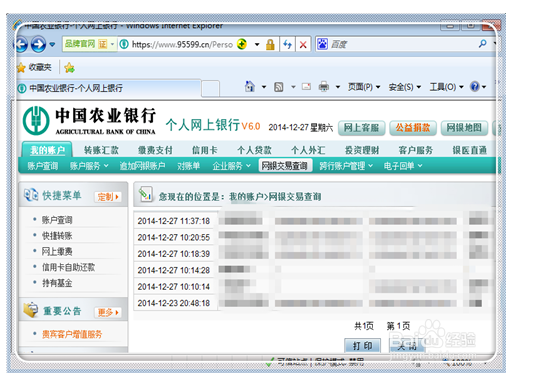Click the 追加网银账户 submenu item
The width and height of the screenshot is (533, 381).
(x=142, y=166)
